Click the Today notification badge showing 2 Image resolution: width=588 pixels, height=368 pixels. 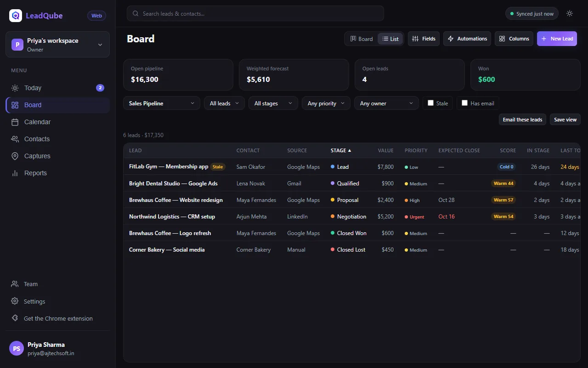click(100, 88)
